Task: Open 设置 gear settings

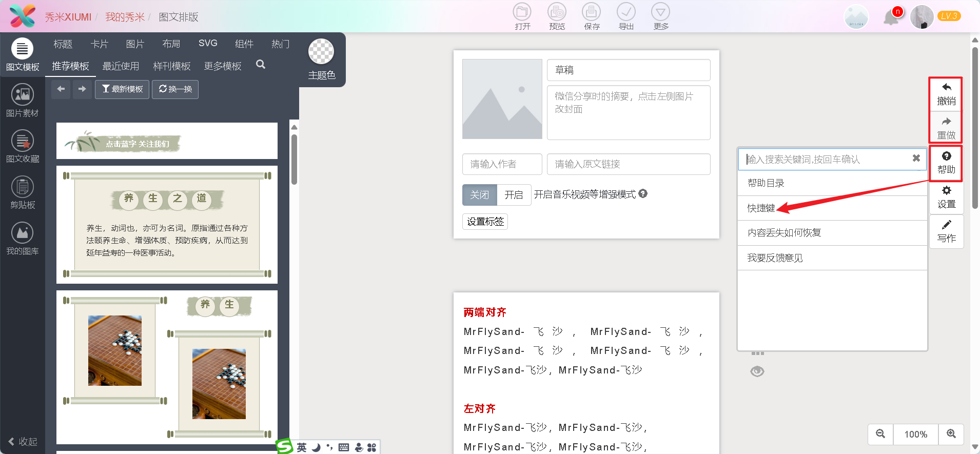Action: (x=946, y=197)
